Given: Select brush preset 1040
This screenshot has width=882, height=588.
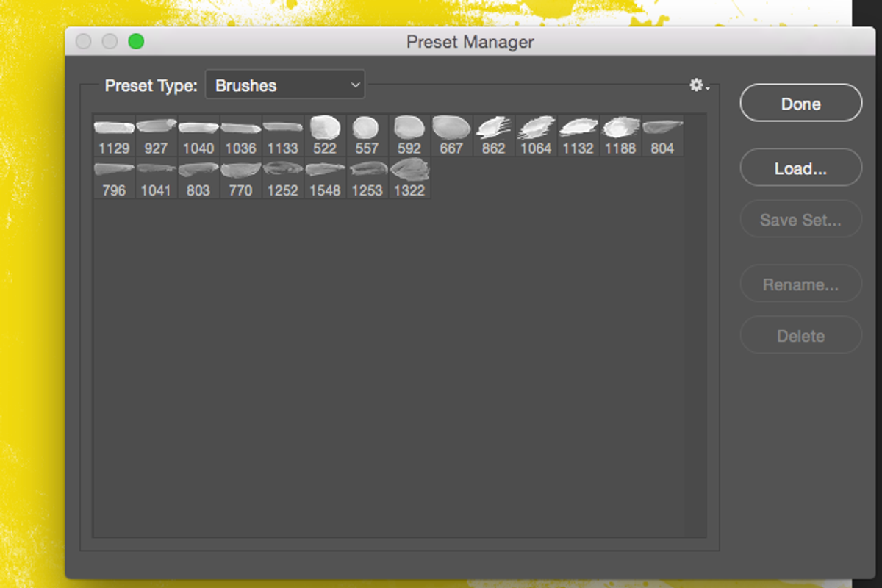Looking at the screenshot, I should 198,136.
